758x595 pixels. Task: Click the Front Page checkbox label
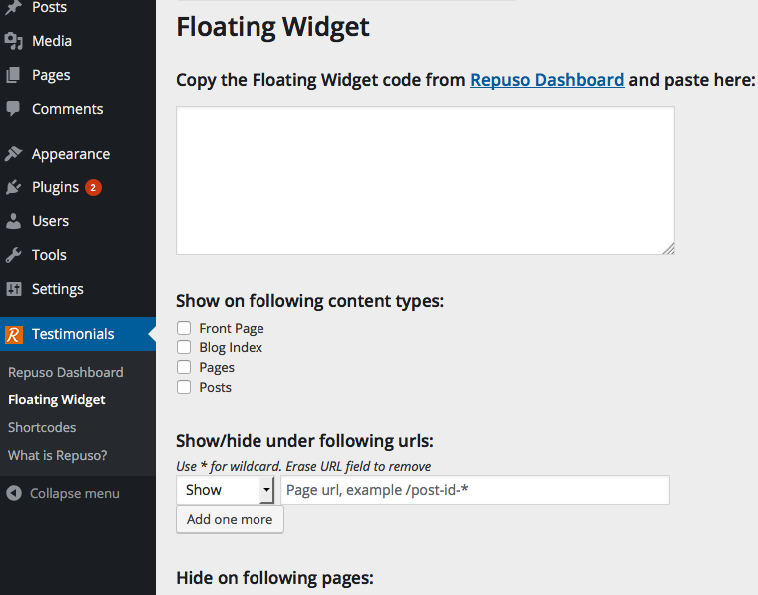coord(232,329)
